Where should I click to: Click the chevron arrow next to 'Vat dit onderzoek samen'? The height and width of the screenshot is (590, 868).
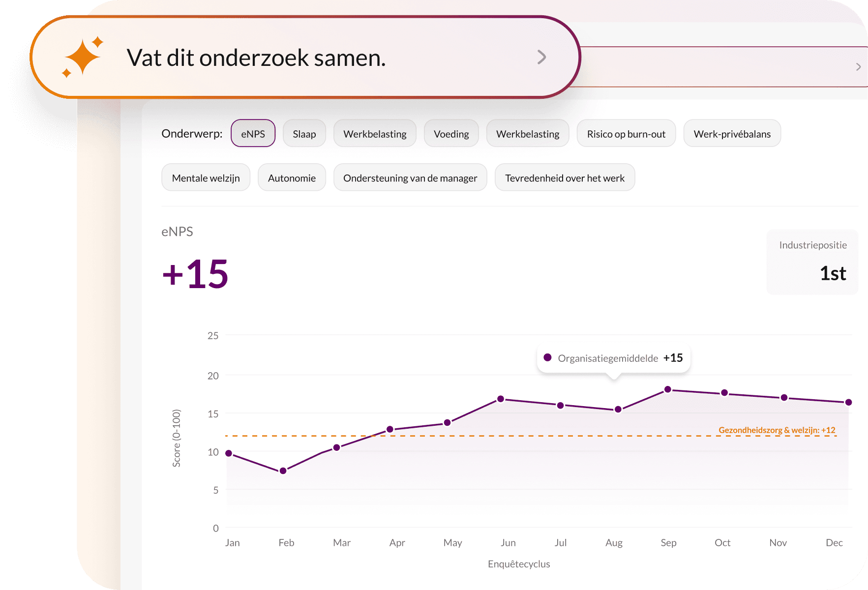(541, 57)
